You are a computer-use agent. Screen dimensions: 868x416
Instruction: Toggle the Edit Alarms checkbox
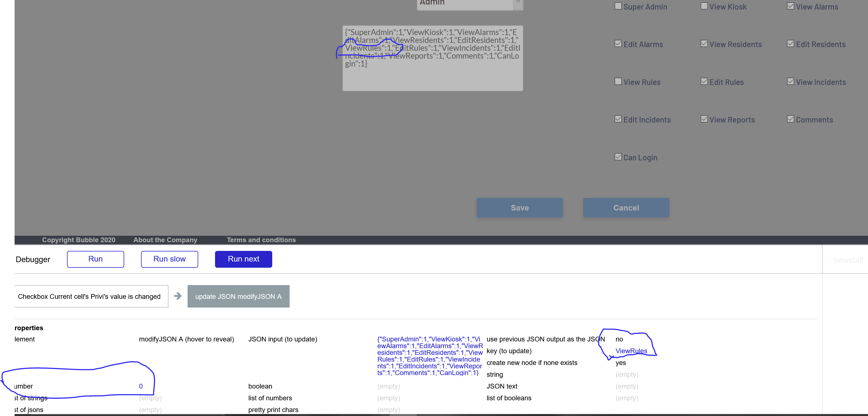pos(618,44)
